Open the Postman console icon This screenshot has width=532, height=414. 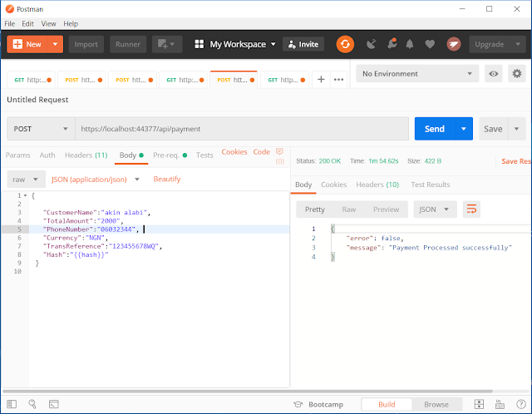click(53, 404)
